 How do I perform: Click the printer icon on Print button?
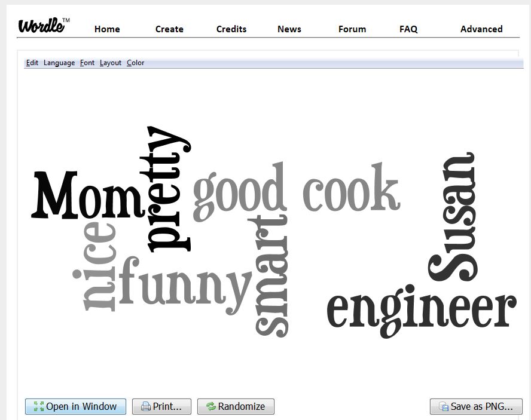145,407
